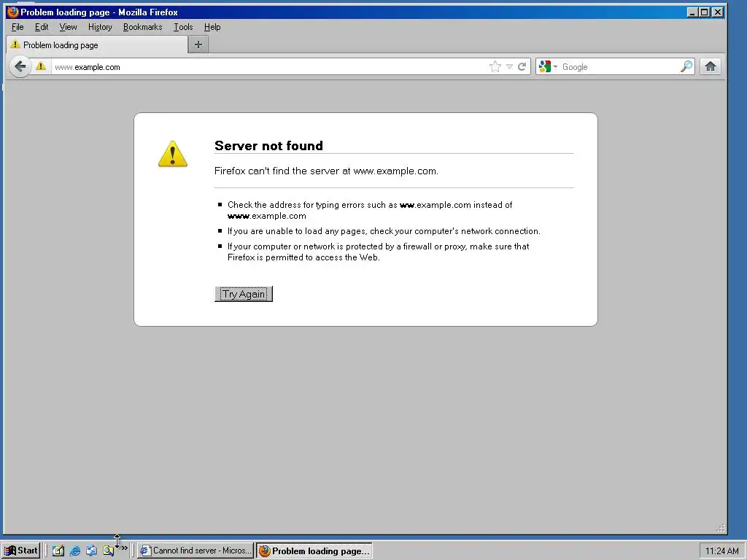Go back with the Back arrow button

(20, 66)
